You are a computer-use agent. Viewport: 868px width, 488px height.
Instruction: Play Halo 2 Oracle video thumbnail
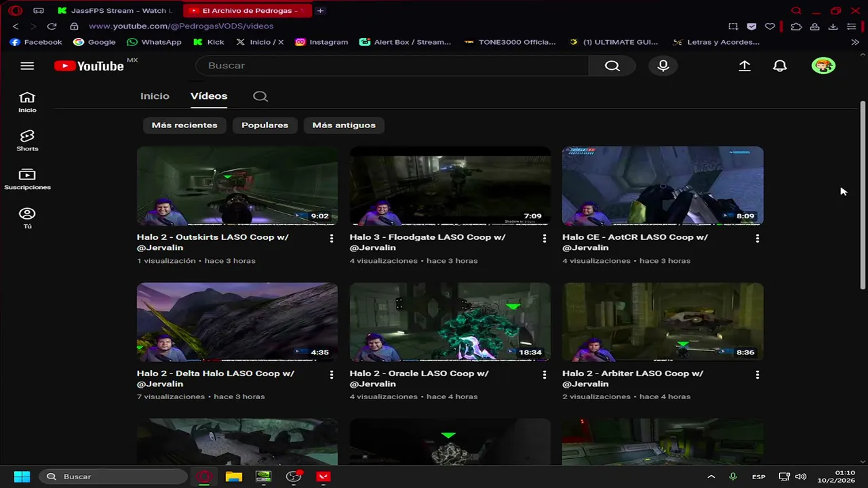pyautogui.click(x=450, y=322)
